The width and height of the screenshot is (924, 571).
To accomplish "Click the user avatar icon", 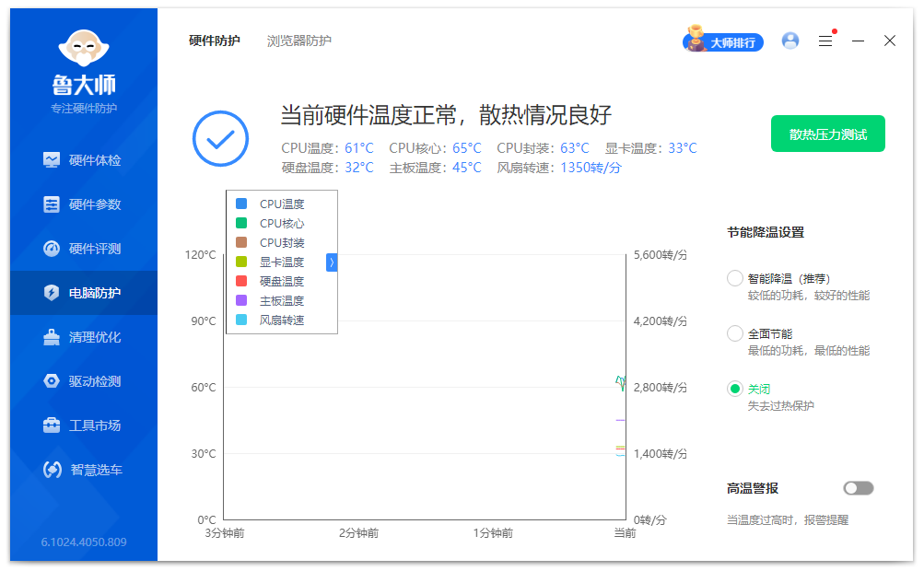I will (789, 41).
